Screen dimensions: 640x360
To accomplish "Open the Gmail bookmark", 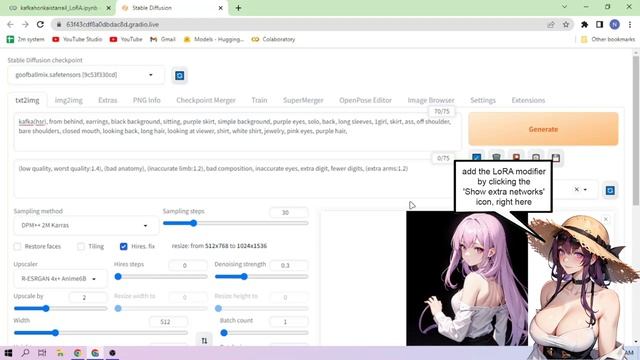I will pyautogui.click(x=163, y=39).
